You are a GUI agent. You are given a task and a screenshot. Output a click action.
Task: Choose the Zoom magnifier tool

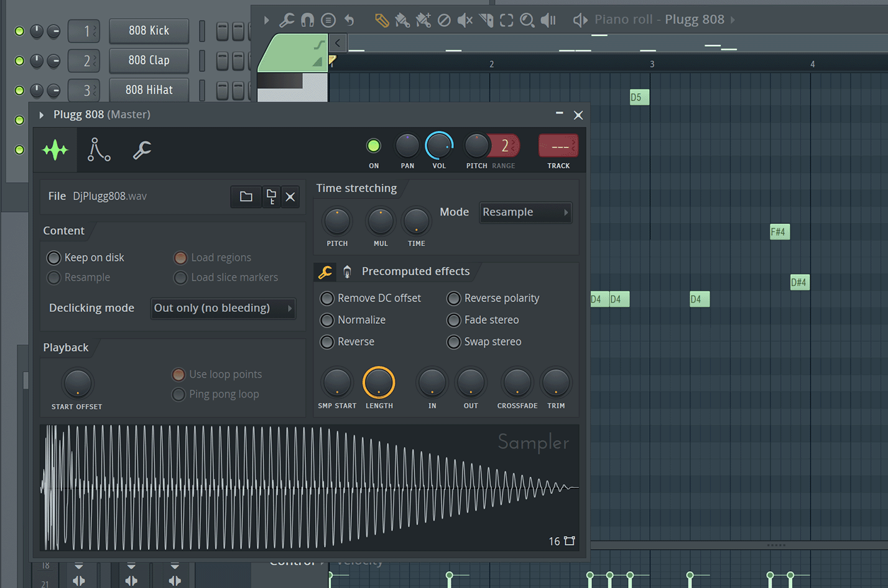click(x=527, y=21)
